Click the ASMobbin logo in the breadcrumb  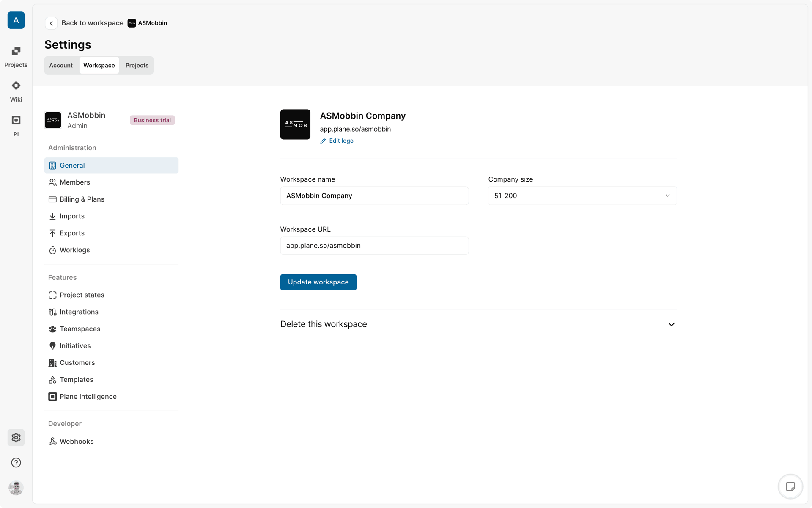coord(132,23)
